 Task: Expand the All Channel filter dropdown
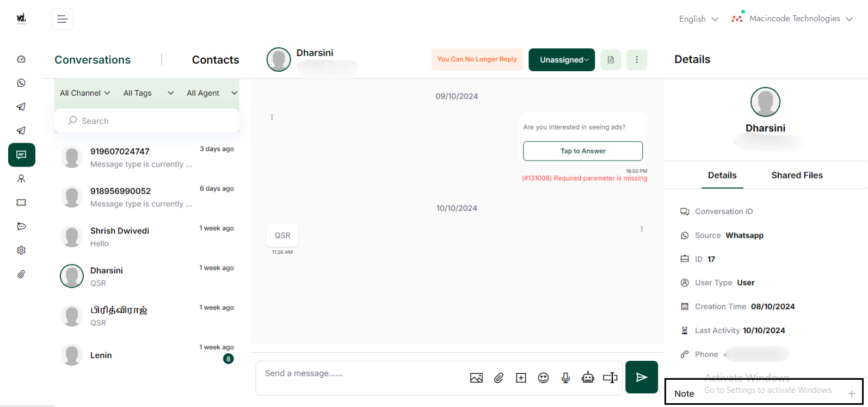85,93
